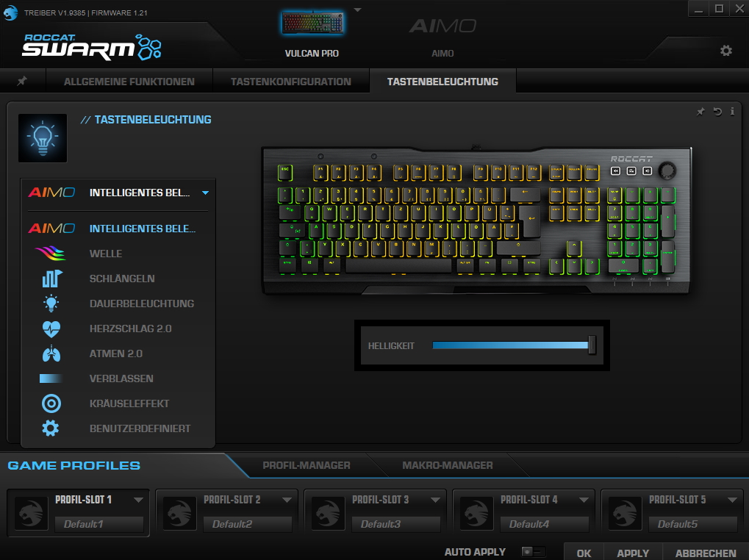Image resolution: width=749 pixels, height=560 pixels.
Task: Choose the Schlängeln snake effect icon
Action: [x=51, y=279]
